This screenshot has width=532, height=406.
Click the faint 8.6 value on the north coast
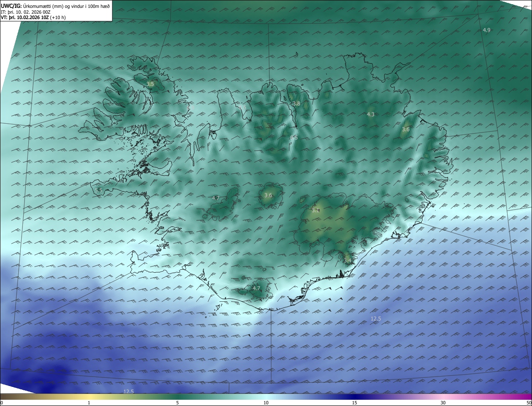click(242, 108)
